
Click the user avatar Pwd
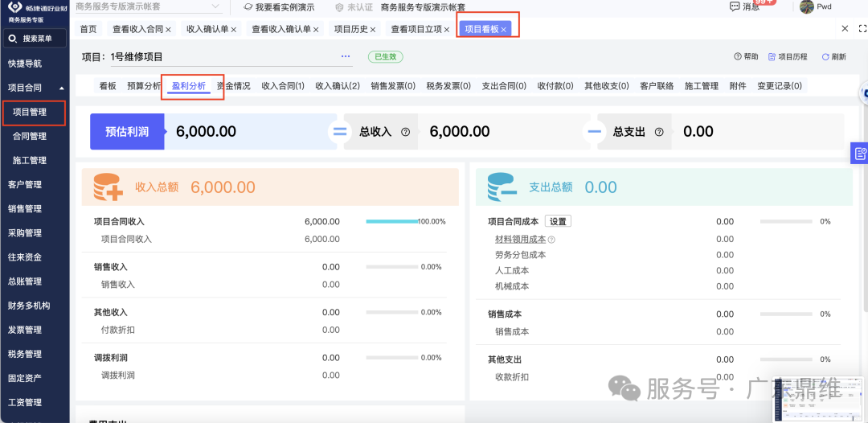pos(807,6)
